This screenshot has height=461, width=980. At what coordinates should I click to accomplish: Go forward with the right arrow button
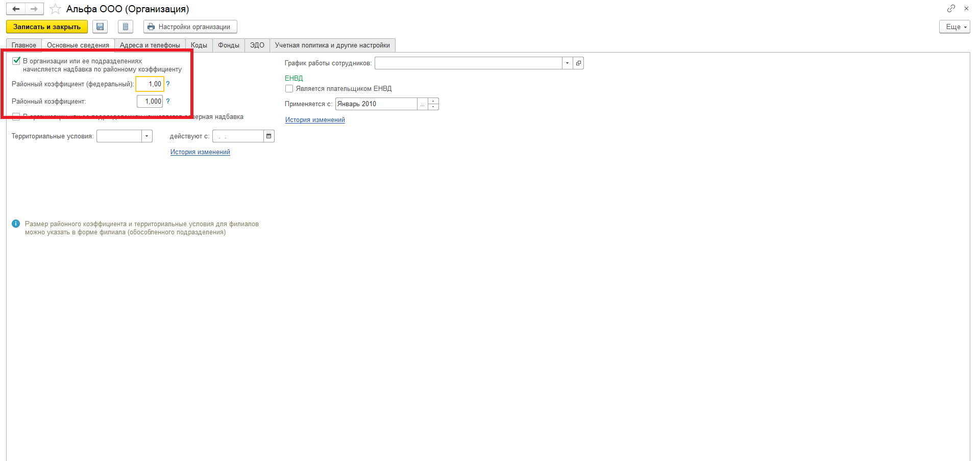pos(34,9)
